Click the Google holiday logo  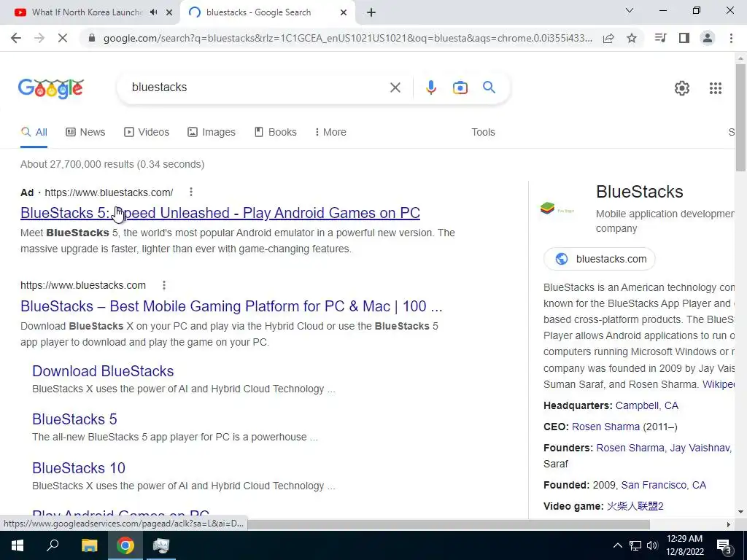pos(51,88)
